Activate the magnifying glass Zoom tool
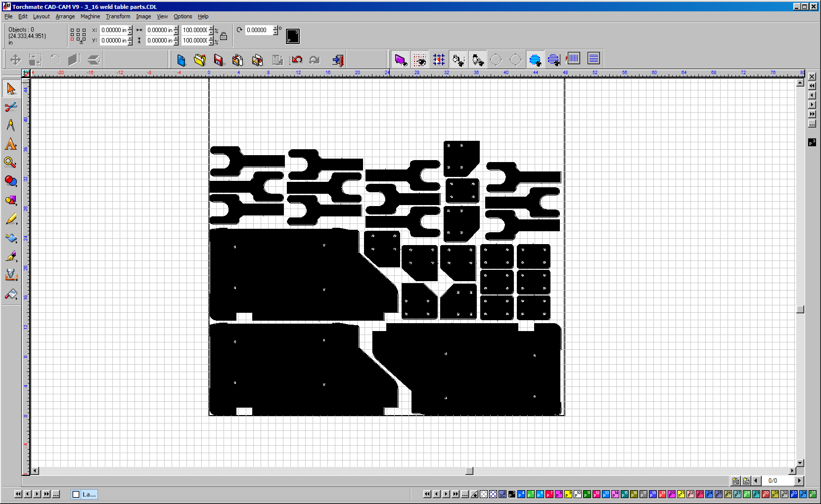This screenshot has height=504, width=821. (10, 163)
